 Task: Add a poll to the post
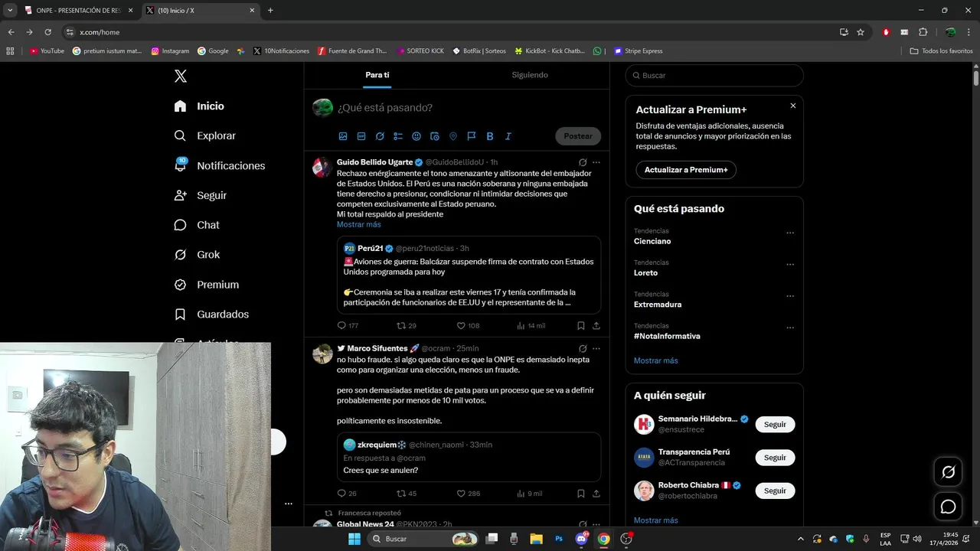[x=398, y=136]
